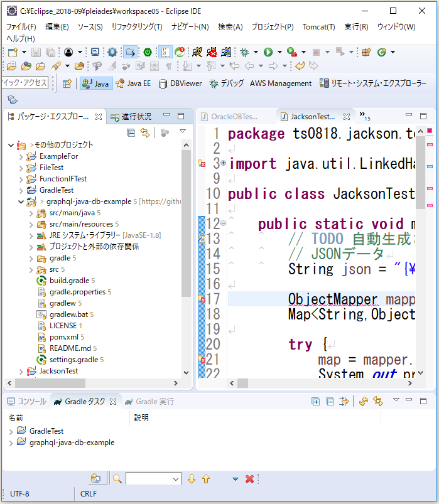Show hidden editor tabs list
The image size is (439, 504).
coord(365,116)
